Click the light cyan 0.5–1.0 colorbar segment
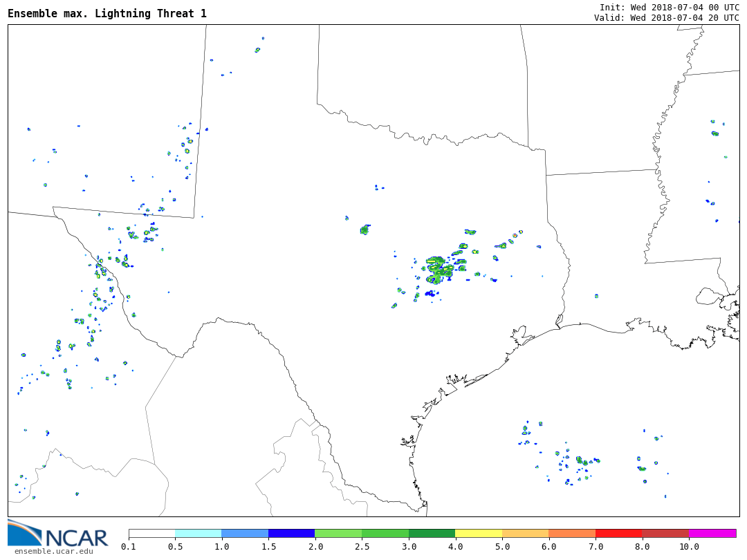The height and width of the screenshot is (560, 747). pos(198,534)
